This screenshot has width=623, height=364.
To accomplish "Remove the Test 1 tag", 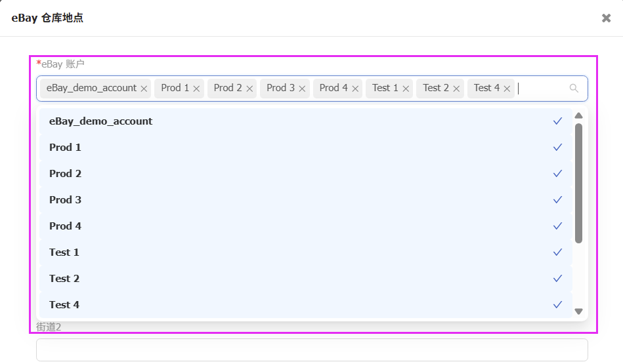I will 406,89.
